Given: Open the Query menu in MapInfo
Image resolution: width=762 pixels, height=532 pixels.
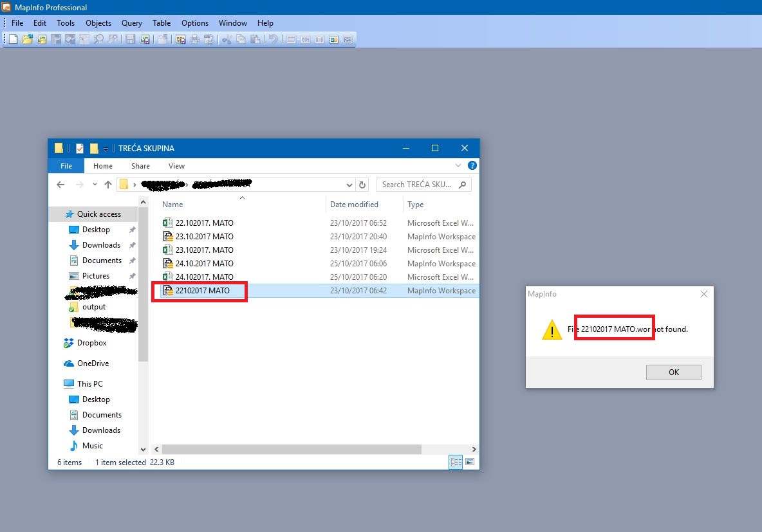Looking at the screenshot, I should point(132,23).
